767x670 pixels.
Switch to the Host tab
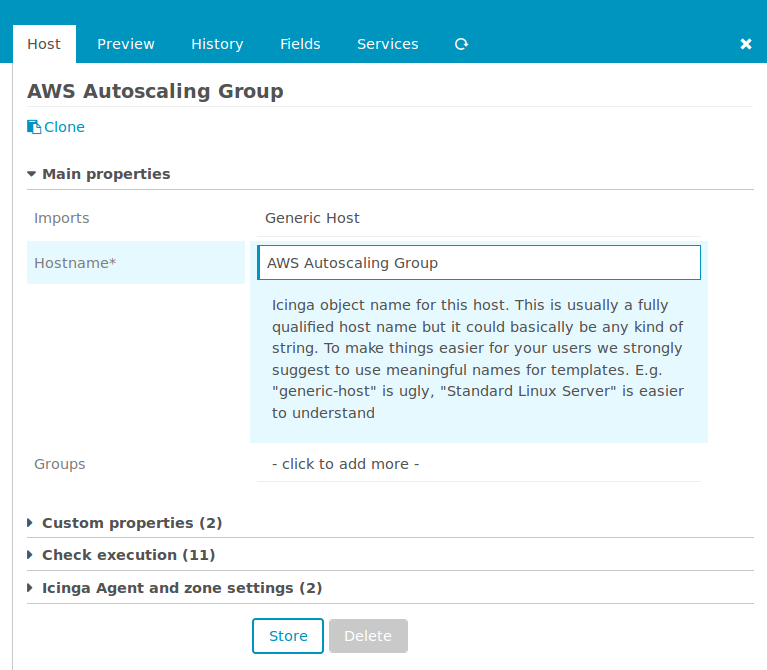coord(44,44)
